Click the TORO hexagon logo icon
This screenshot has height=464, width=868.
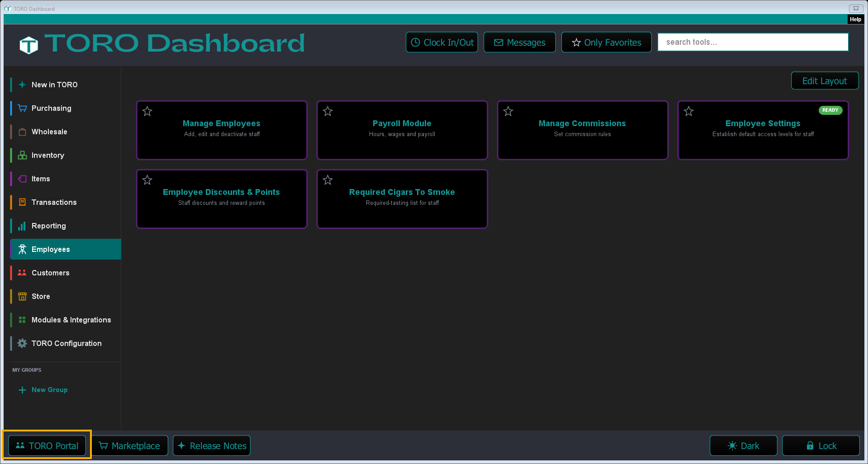coord(29,45)
